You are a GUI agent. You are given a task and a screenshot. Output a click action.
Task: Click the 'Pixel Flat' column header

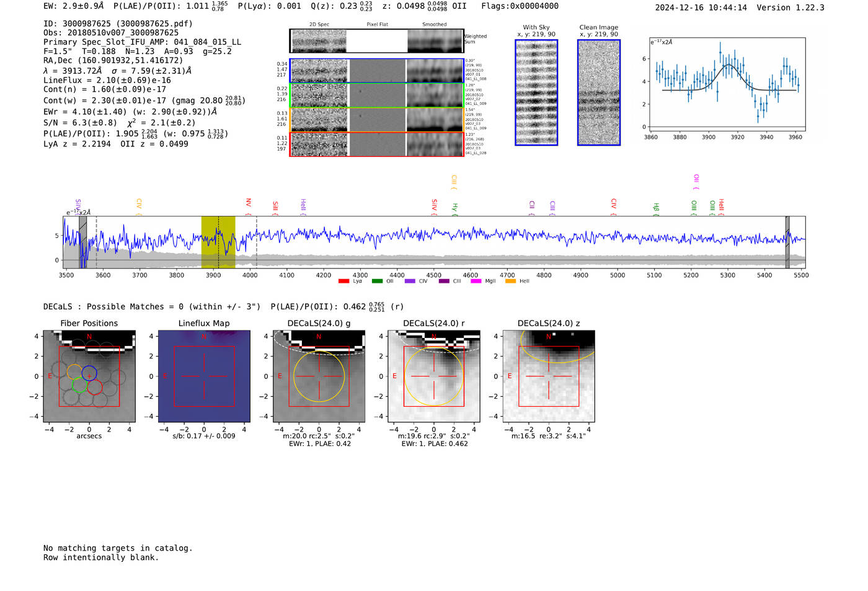(377, 25)
